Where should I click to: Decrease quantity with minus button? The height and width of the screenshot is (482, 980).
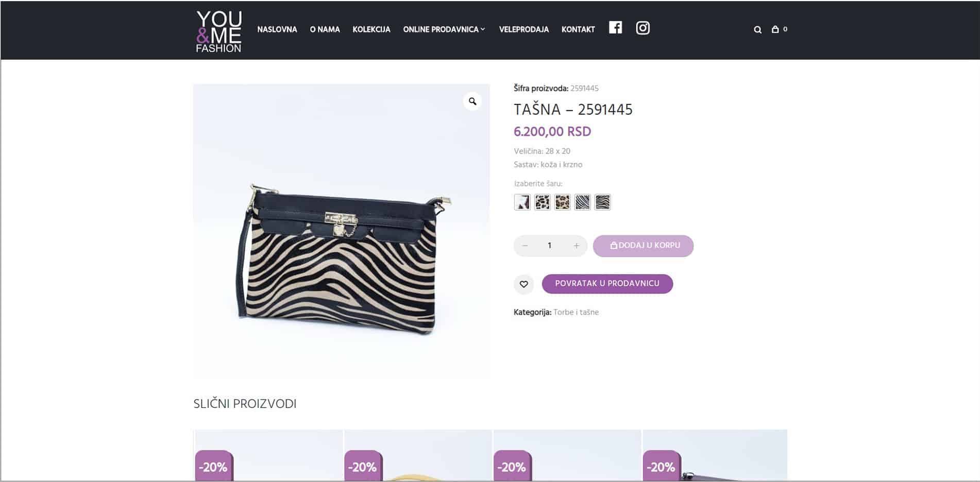(x=525, y=246)
